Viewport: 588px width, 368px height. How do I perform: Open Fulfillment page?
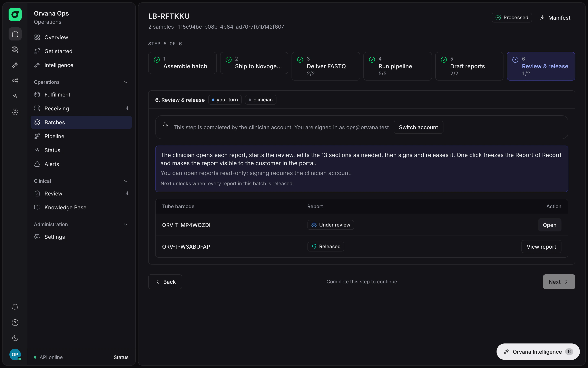click(81, 94)
